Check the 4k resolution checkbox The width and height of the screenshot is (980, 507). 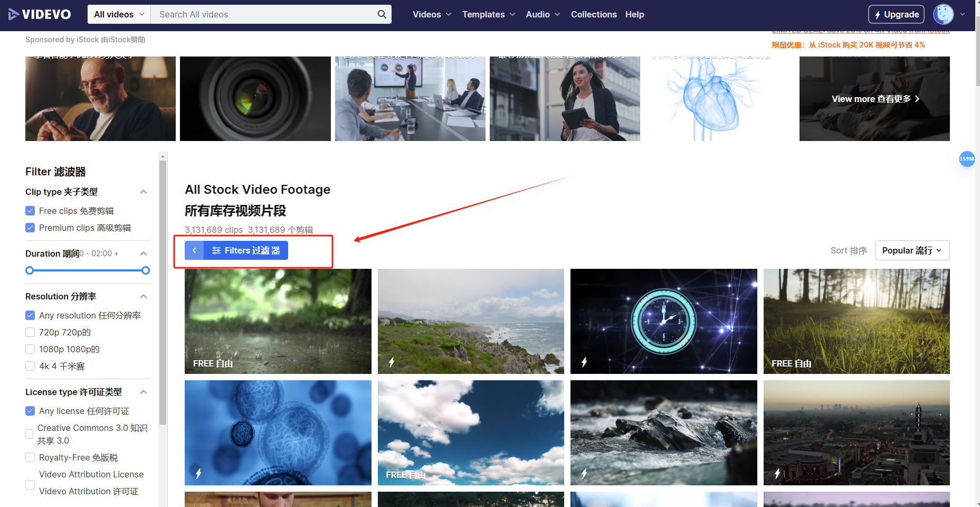pos(30,366)
